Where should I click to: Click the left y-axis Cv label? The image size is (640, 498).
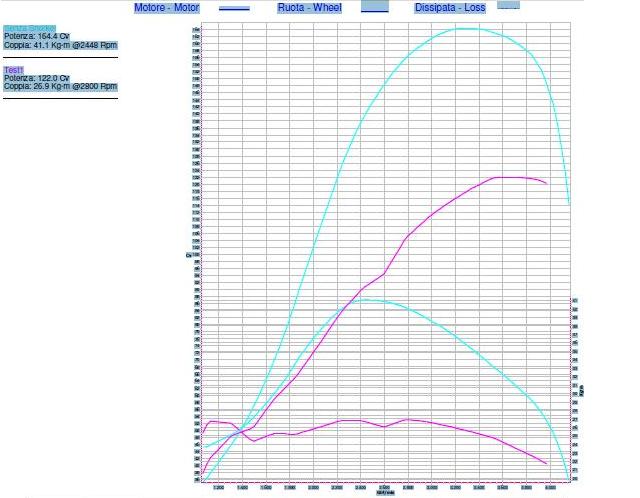tap(187, 255)
